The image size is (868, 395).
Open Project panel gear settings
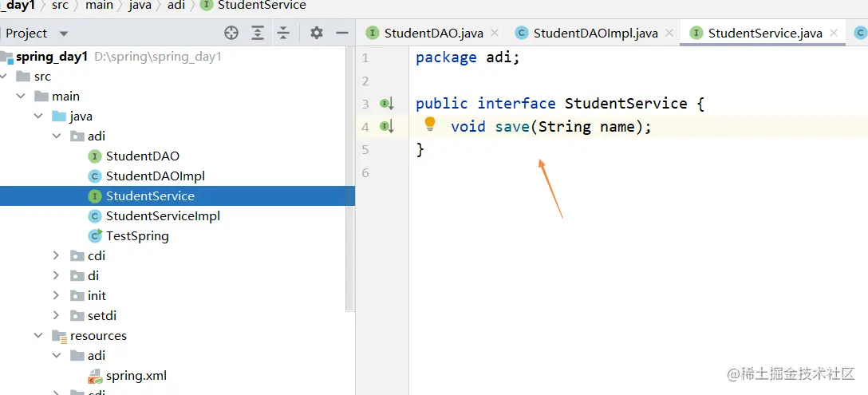pos(317,34)
